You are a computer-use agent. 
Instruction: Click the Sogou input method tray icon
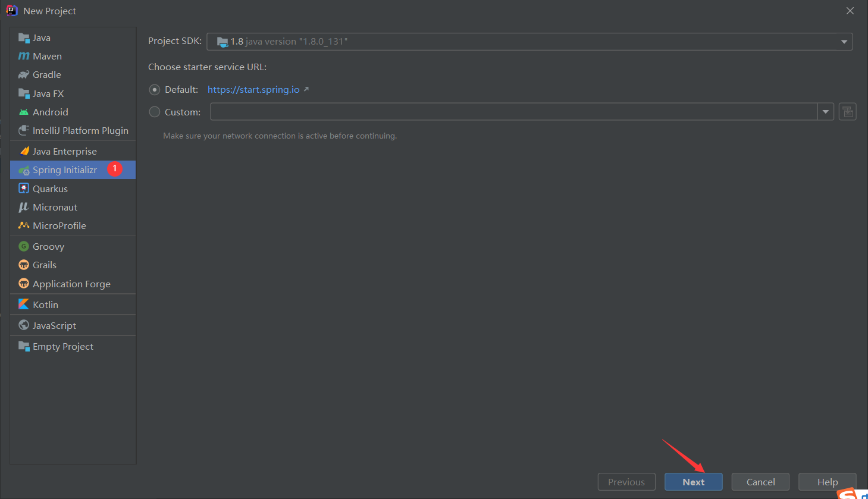(x=848, y=494)
